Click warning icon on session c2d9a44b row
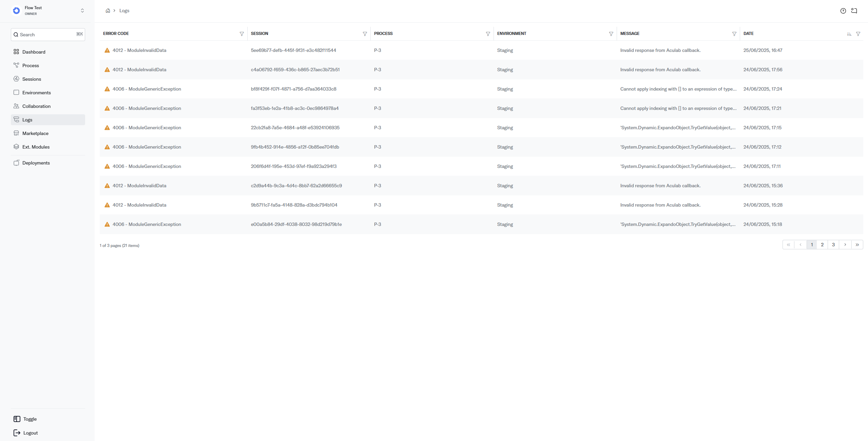Viewport: 868px width, 441px height. pos(107,186)
